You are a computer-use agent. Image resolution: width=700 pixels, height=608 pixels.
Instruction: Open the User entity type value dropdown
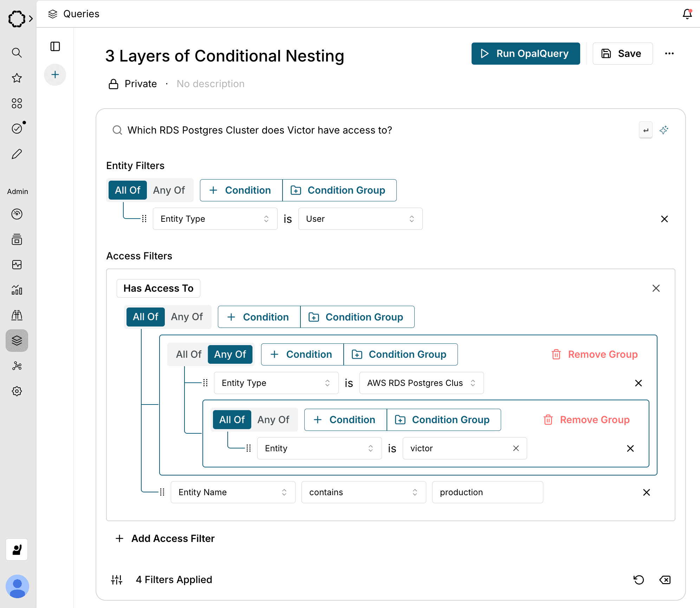[360, 219]
